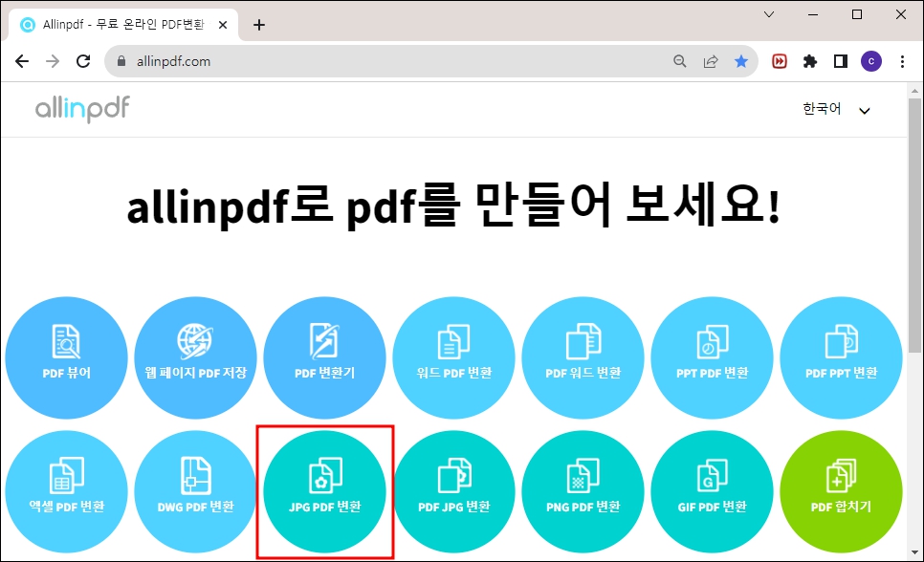
Task: Share this page via share icon
Action: 711,61
